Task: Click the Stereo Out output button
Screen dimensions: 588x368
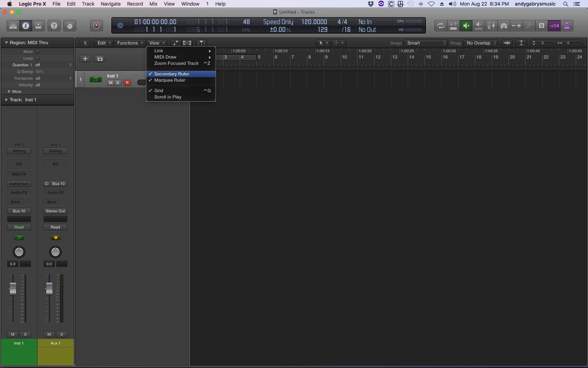Action: pos(55,211)
